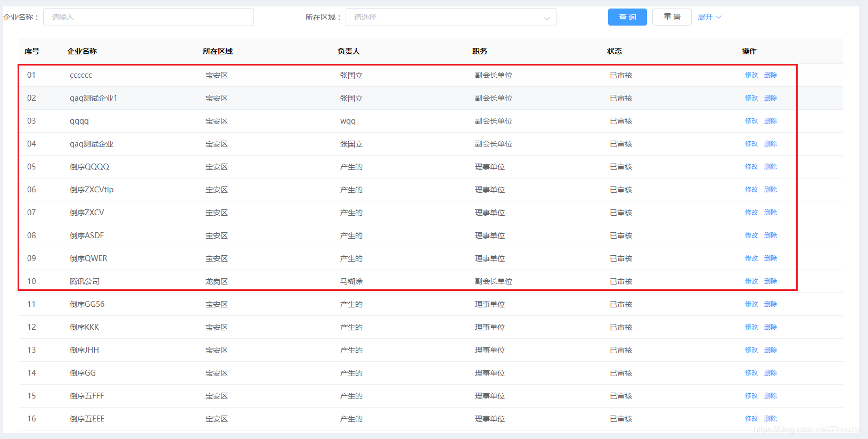The height and width of the screenshot is (439, 868).
Task: Click the 所在区域 column header
Action: click(218, 51)
